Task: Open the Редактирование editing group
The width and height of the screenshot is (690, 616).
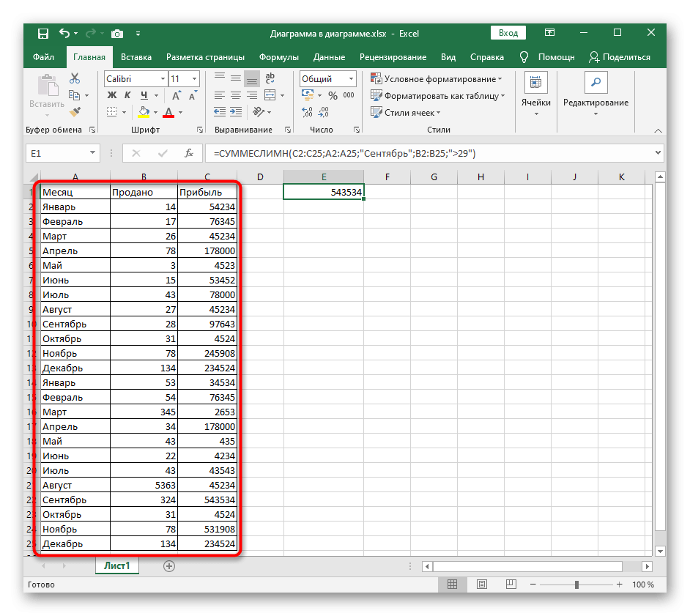Action: click(x=596, y=94)
